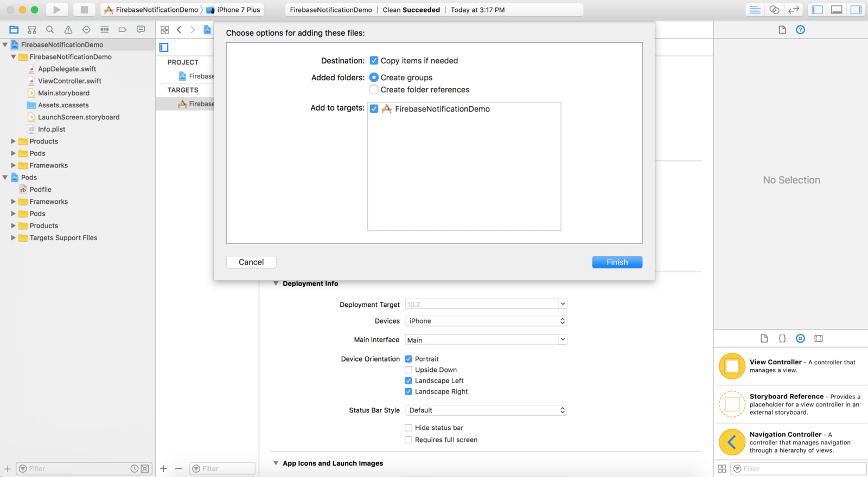Uncheck Portrait device orientation
Screen dimensions: 868x477
pyautogui.click(x=409, y=359)
